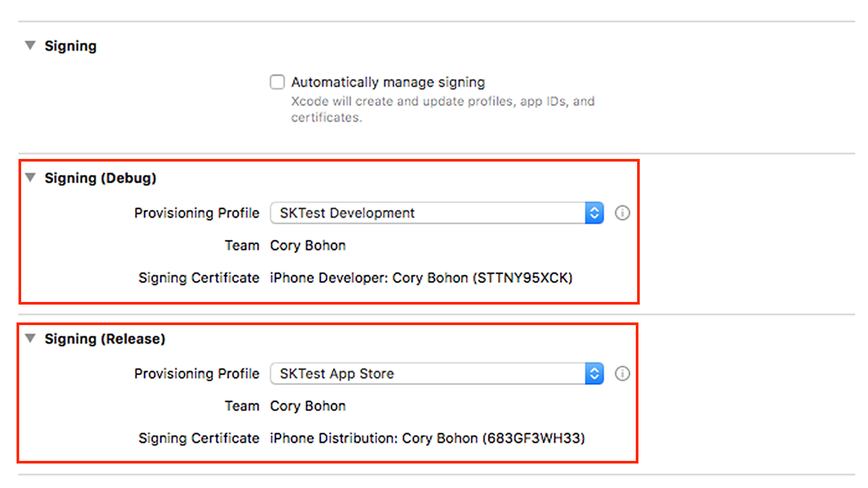Click info icon beside SKTest Development profile

pos(622,213)
